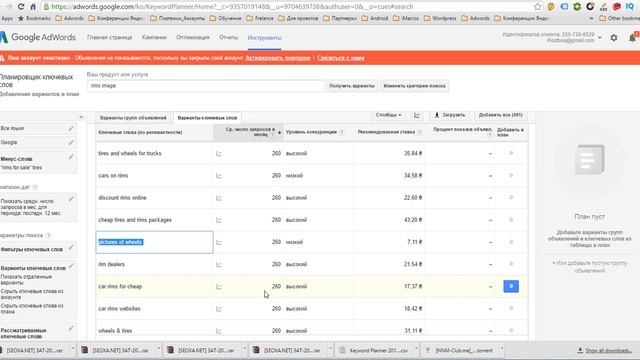Select the 'pictures of wheels' keyword cell

click(x=154, y=242)
